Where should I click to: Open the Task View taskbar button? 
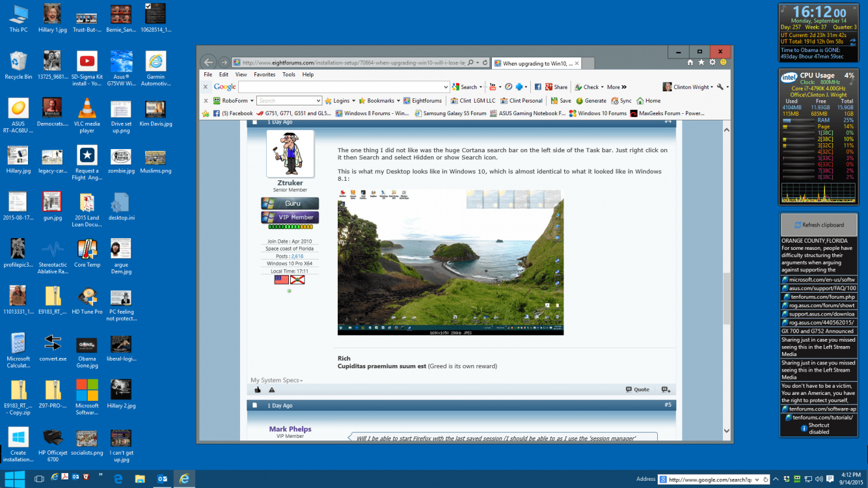(39, 478)
